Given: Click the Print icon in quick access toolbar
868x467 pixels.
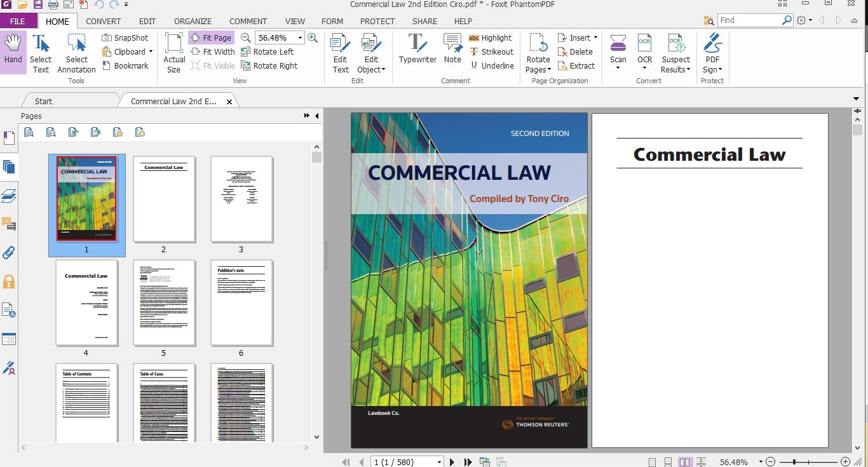Looking at the screenshot, I should [53, 5].
